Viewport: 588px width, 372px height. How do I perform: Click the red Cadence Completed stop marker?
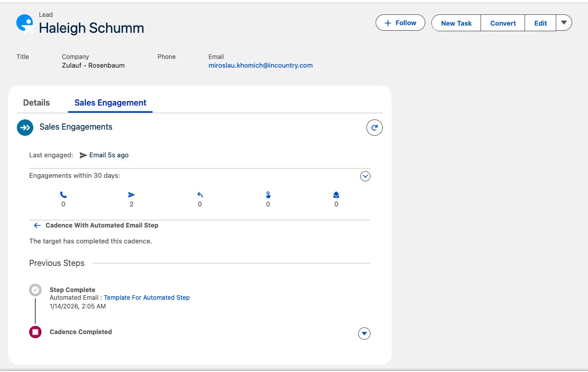(35, 332)
